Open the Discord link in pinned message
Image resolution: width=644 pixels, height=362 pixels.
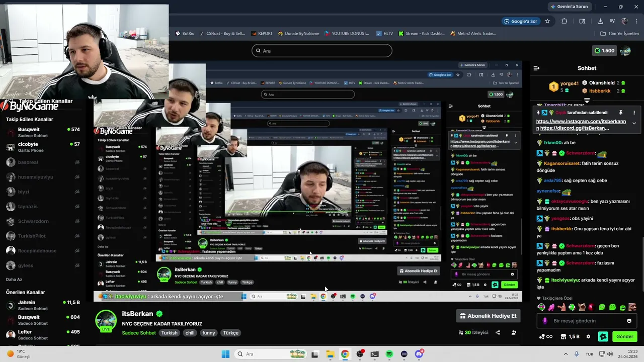coord(573,128)
